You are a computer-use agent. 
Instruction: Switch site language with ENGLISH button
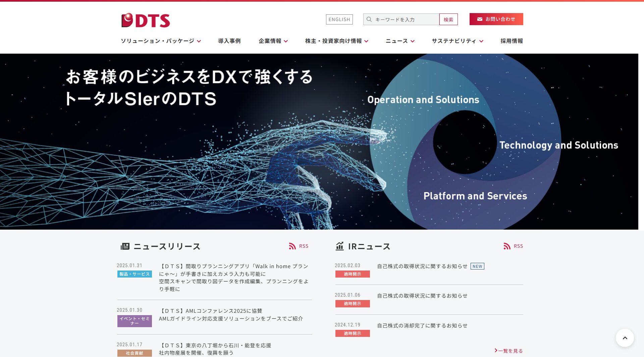[339, 19]
